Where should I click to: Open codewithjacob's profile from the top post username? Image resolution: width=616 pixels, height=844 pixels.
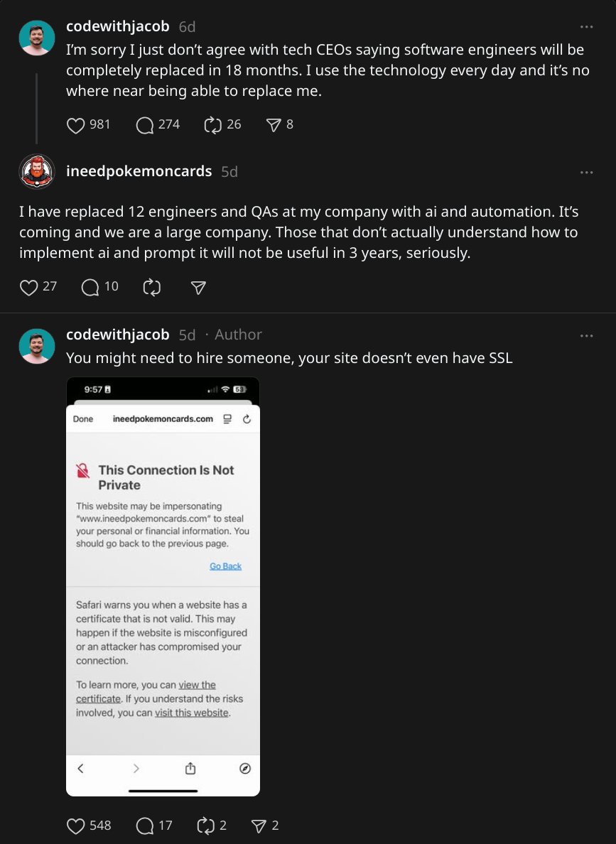(118, 26)
